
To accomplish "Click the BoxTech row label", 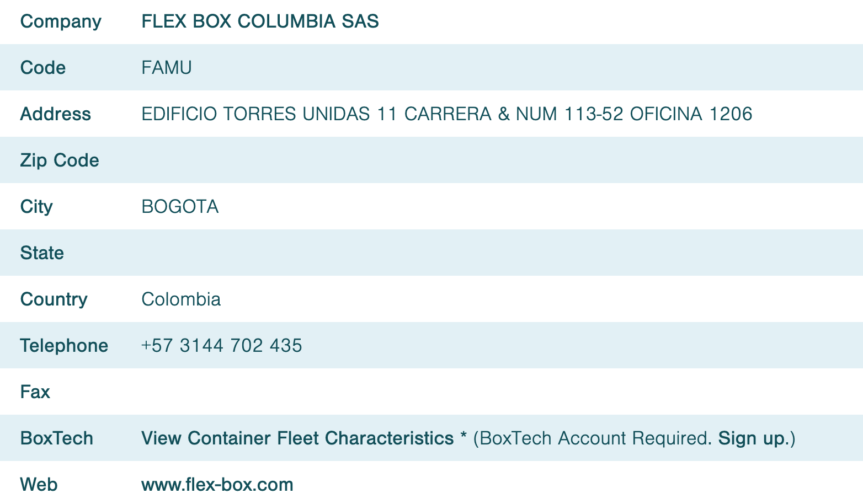I will (56, 438).
